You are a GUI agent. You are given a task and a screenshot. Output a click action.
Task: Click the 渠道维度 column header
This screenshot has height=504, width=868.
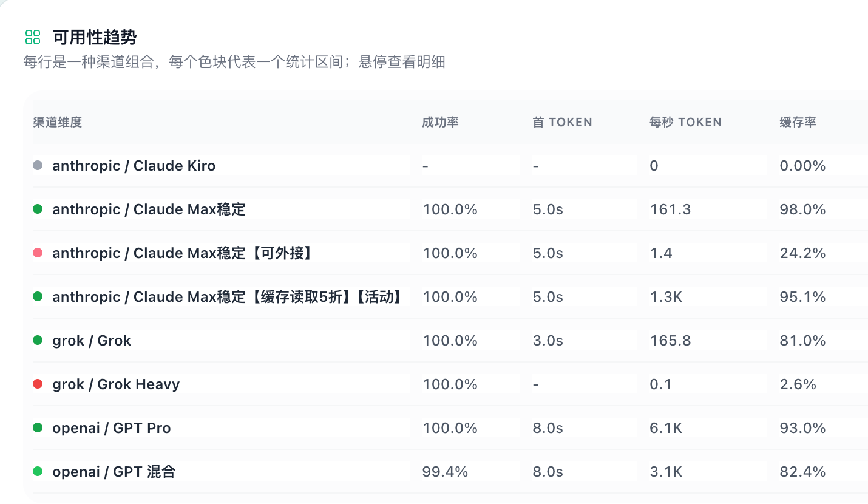coord(58,122)
